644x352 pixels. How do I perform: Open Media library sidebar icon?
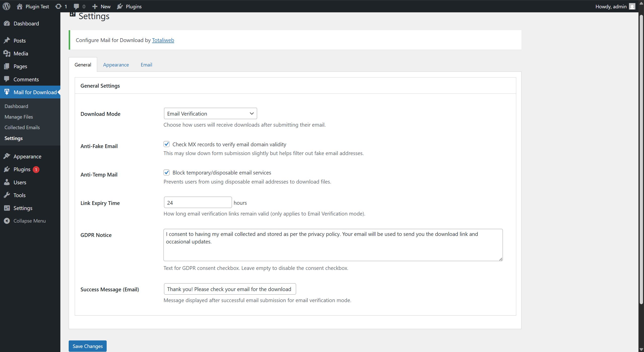tap(7, 53)
